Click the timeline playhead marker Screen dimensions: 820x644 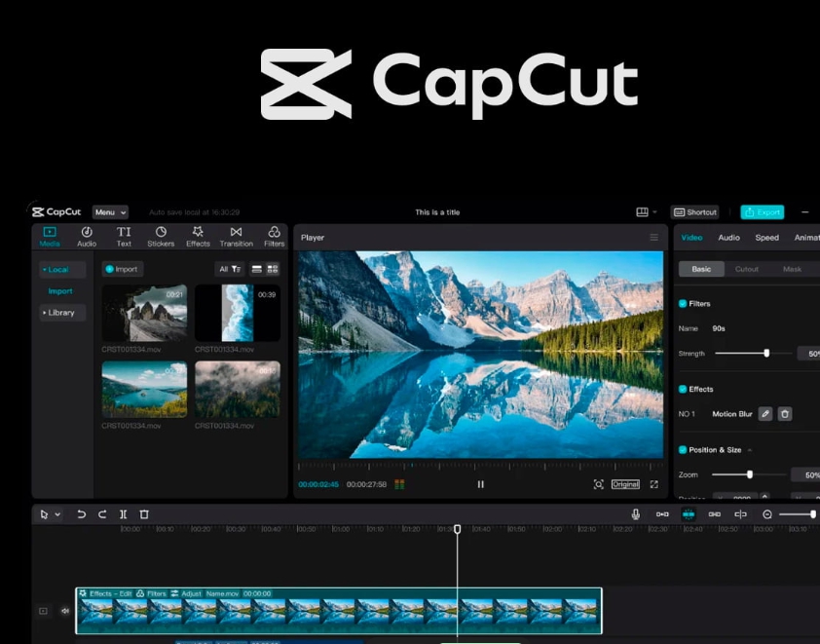457,529
